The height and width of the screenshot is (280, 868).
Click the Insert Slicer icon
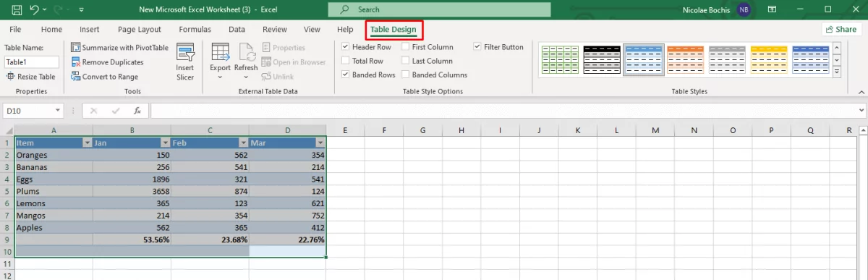(x=185, y=53)
